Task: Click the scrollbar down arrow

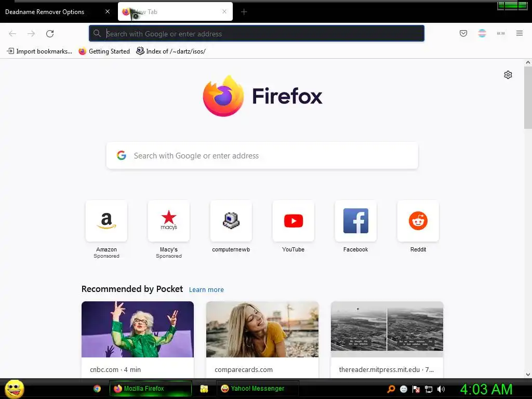Action: click(x=528, y=375)
